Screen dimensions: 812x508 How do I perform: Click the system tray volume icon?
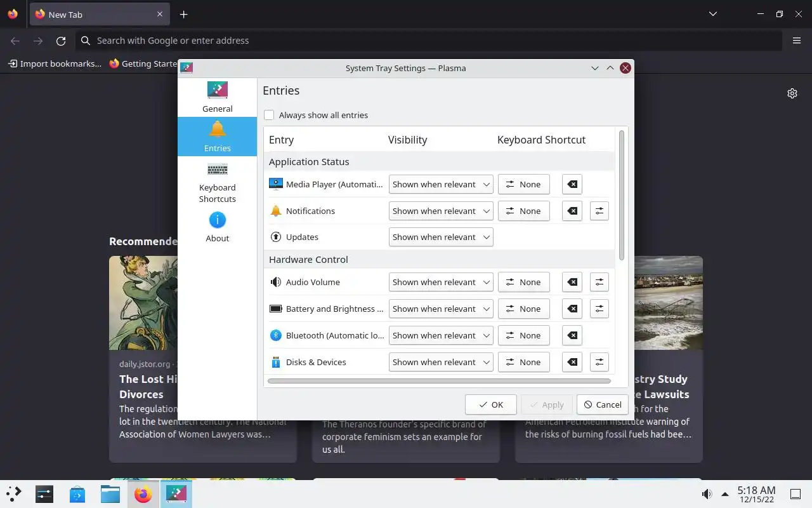coord(707,494)
